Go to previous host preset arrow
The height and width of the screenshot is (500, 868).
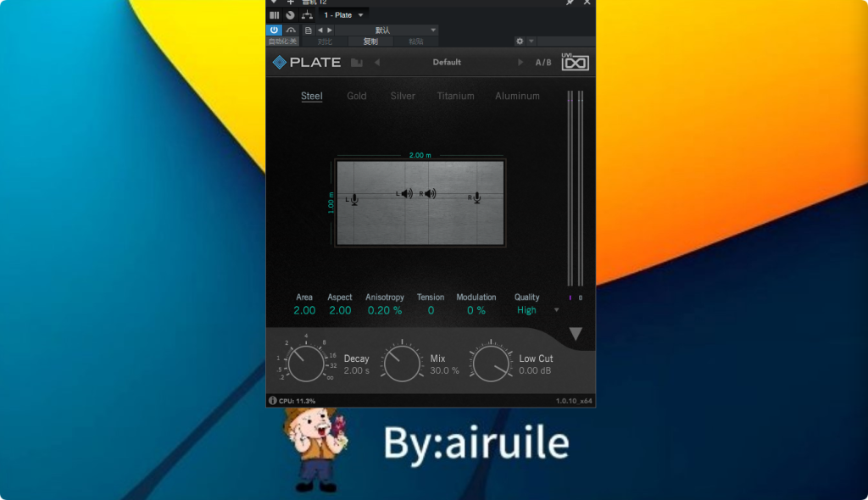[x=320, y=31]
